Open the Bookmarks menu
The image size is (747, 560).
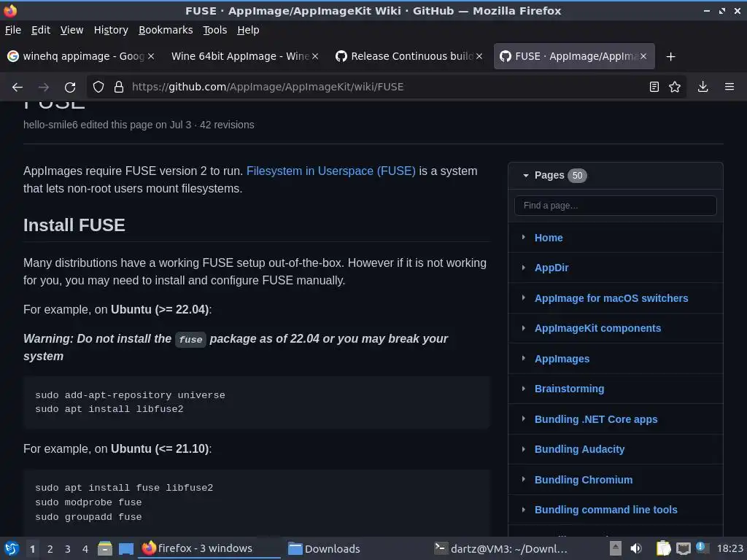tap(166, 30)
